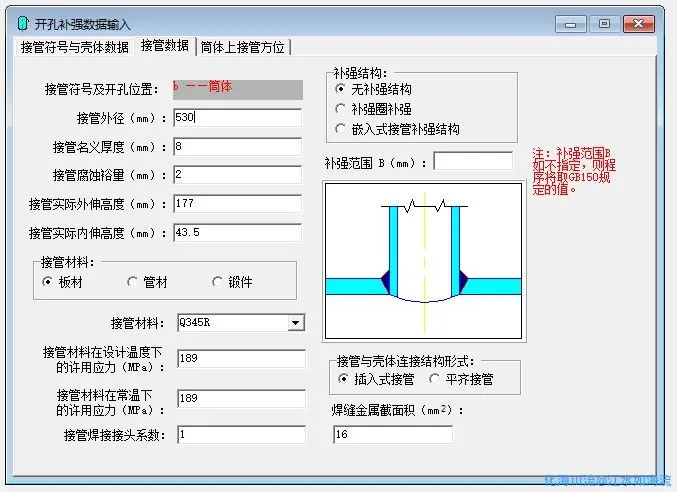Viewport: 677px width, 492px height.
Task: Click the 接管外径 input field
Action: point(237,117)
